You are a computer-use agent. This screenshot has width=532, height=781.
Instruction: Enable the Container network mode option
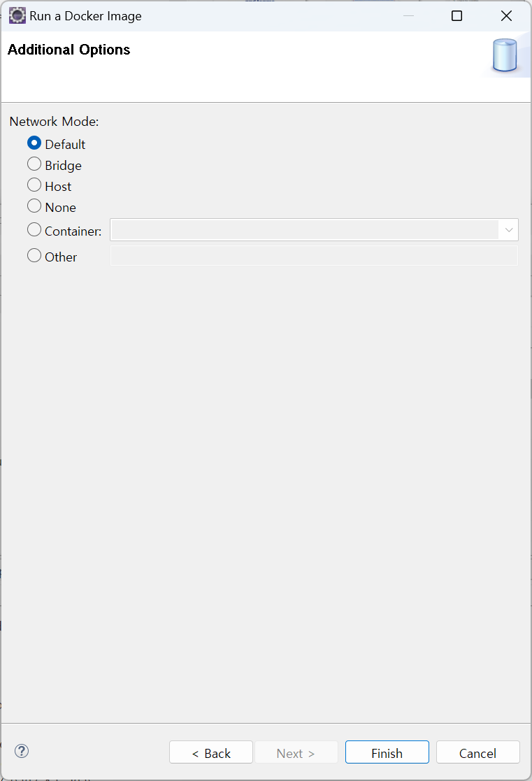(x=34, y=229)
